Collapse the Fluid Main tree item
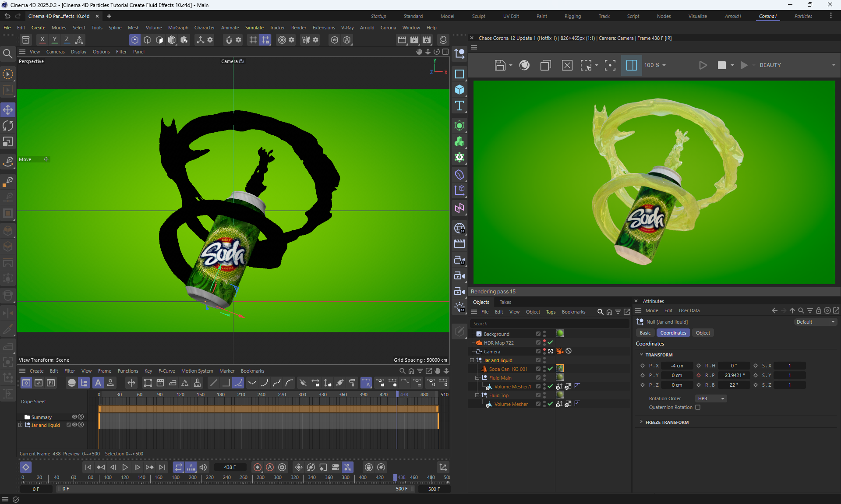The width and height of the screenshot is (841, 504). pos(477,377)
